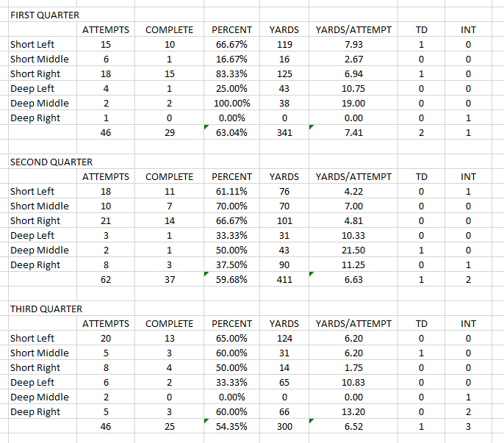
Task: Click the 100.00% Deep Middle percent cell
Action: (231, 104)
